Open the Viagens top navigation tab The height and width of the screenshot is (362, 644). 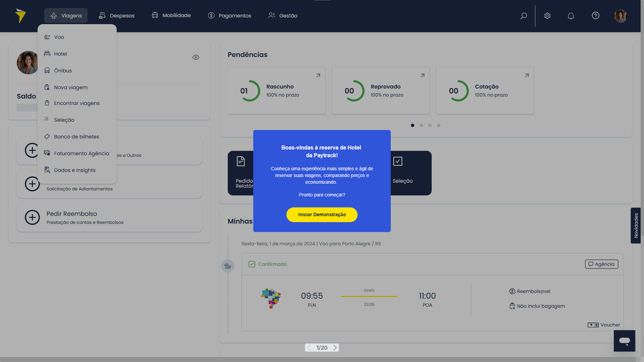66,15
